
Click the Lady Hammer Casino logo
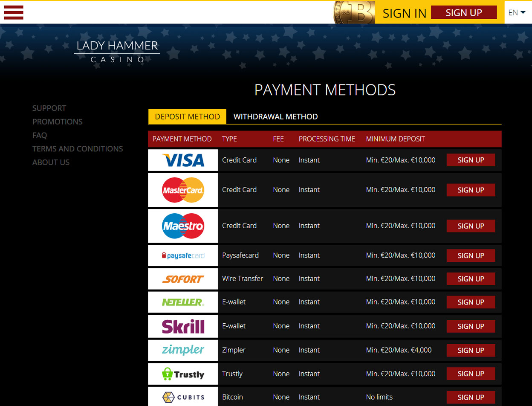(x=117, y=51)
